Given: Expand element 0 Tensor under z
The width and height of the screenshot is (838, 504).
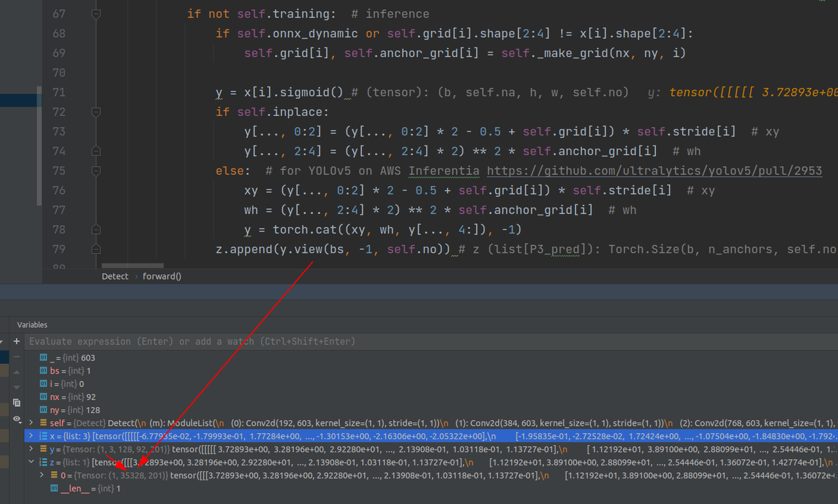Looking at the screenshot, I should pyautogui.click(x=43, y=475).
